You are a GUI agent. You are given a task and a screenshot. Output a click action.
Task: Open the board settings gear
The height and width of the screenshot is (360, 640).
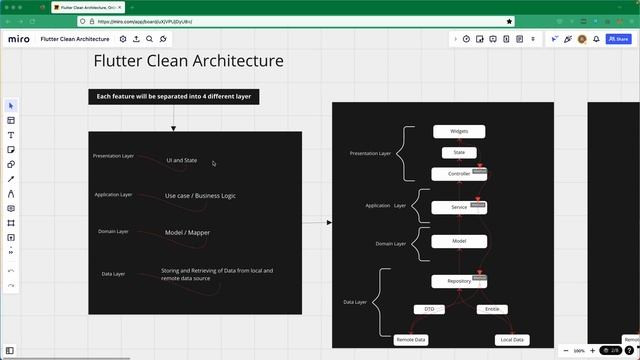coord(123,39)
